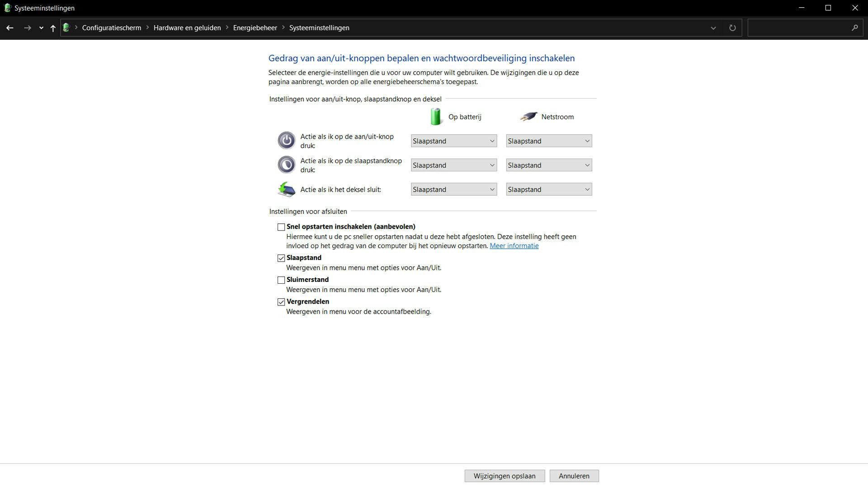Click the up-one-level arrow icon

click(53, 28)
